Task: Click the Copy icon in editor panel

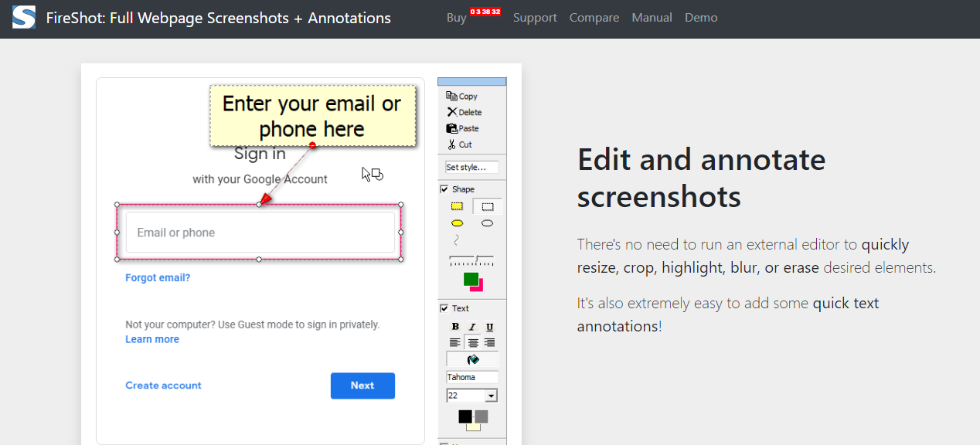Action: 452,97
